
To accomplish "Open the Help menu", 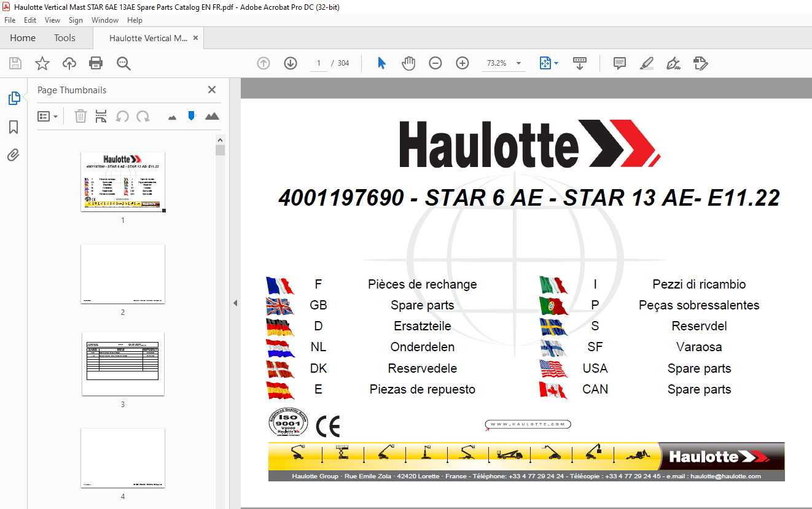I will point(135,20).
